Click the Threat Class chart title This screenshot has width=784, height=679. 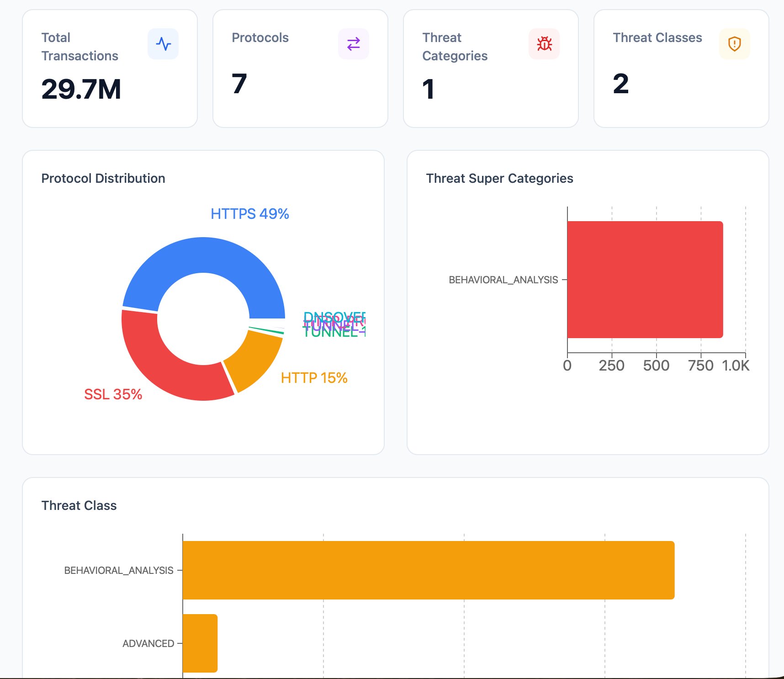click(79, 505)
